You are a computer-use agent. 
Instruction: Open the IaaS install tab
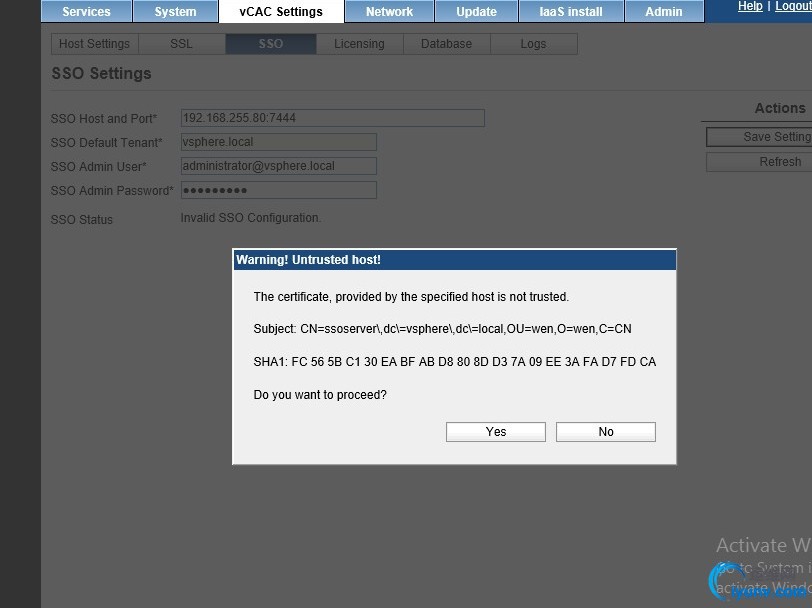coord(571,11)
